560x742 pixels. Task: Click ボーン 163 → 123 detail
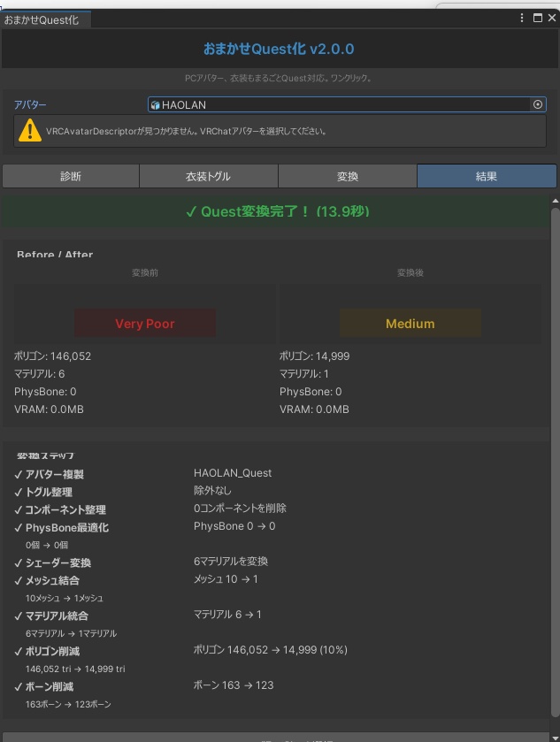[x=234, y=685]
